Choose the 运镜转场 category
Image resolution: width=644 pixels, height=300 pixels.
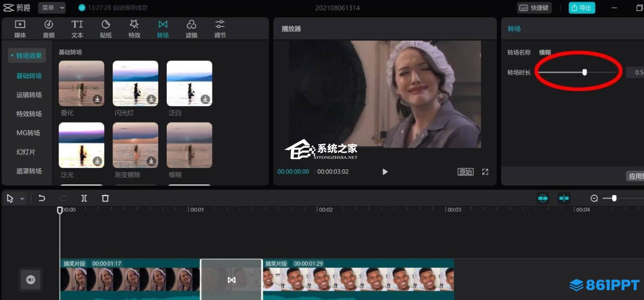click(x=29, y=95)
